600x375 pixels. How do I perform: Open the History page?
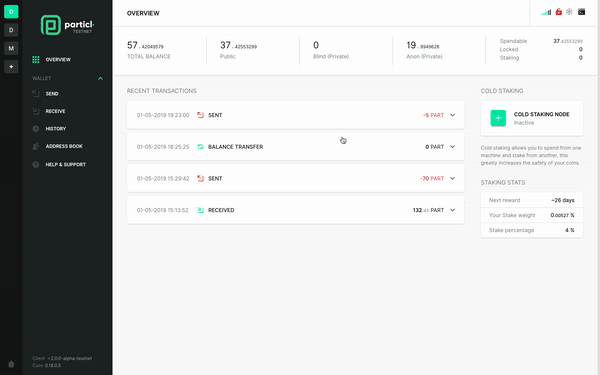pos(56,129)
